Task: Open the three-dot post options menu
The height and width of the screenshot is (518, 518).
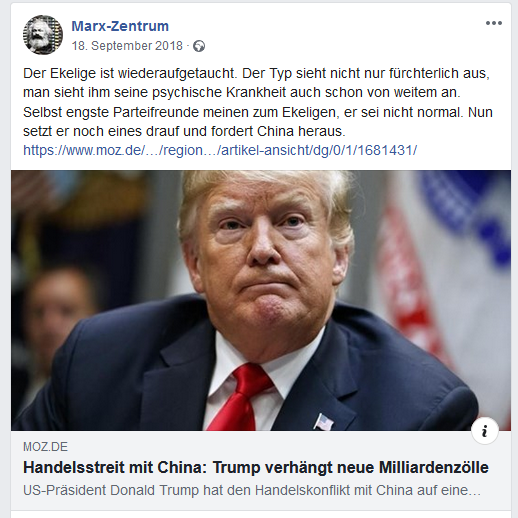Action: pos(494,23)
